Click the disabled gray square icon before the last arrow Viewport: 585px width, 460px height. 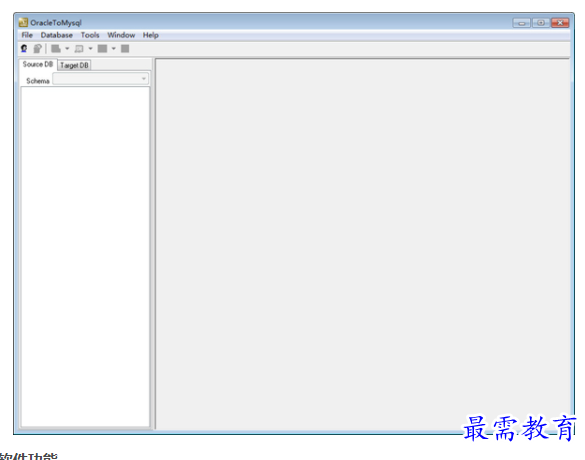pos(102,48)
